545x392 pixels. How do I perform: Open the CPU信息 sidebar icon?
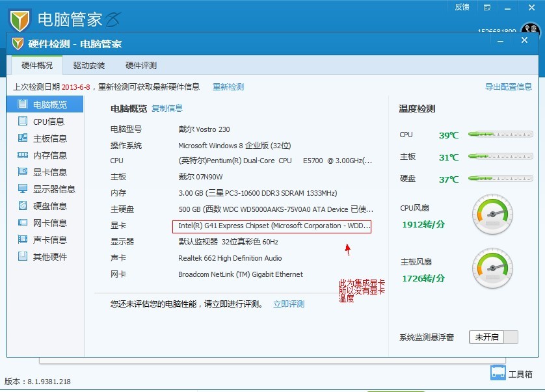[23, 121]
